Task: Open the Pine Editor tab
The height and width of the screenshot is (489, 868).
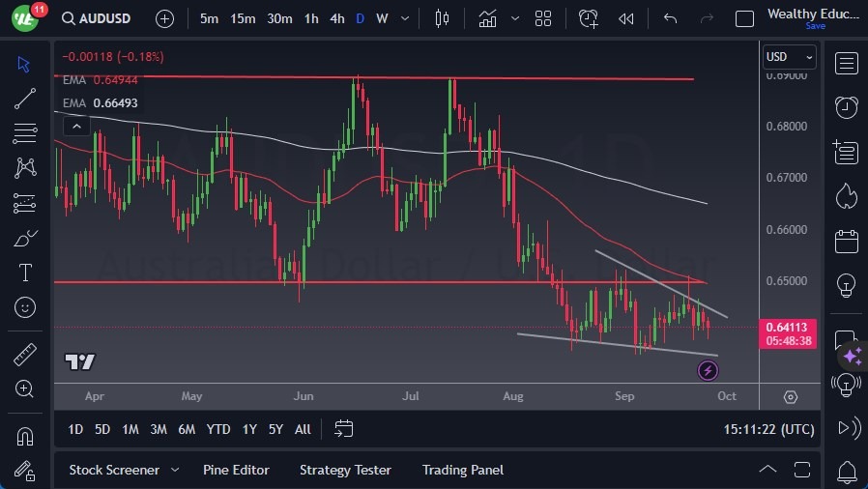Action: pyautogui.click(x=236, y=470)
